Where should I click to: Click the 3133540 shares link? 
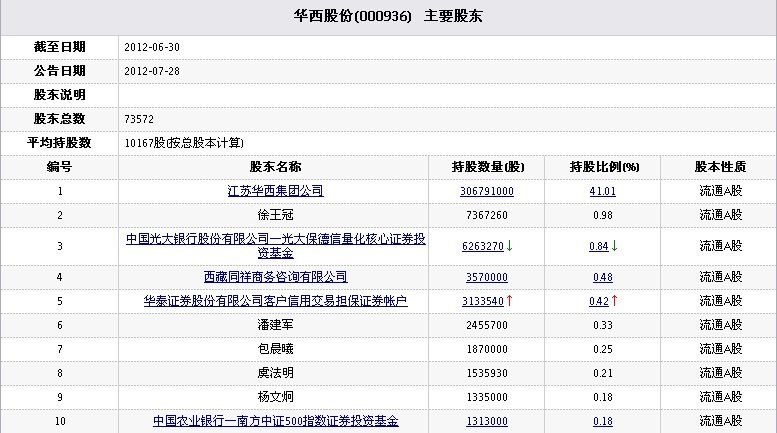pyautogui.click(x=483, y=301)
